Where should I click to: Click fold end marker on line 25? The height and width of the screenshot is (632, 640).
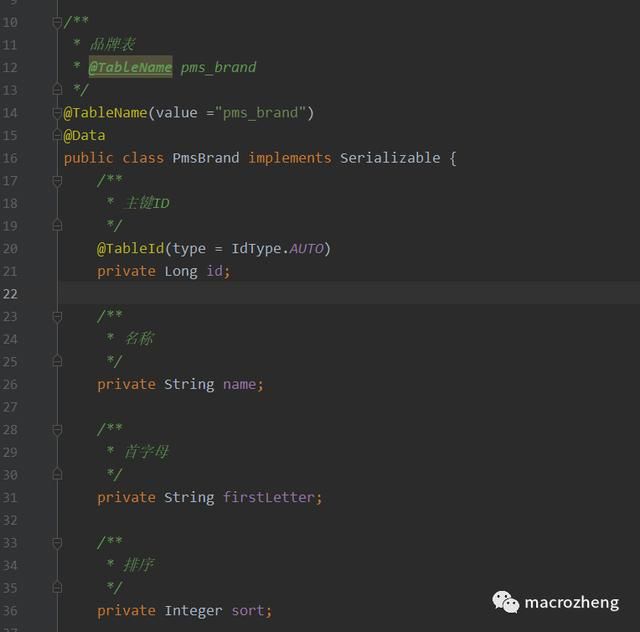[x=57, y=361]
